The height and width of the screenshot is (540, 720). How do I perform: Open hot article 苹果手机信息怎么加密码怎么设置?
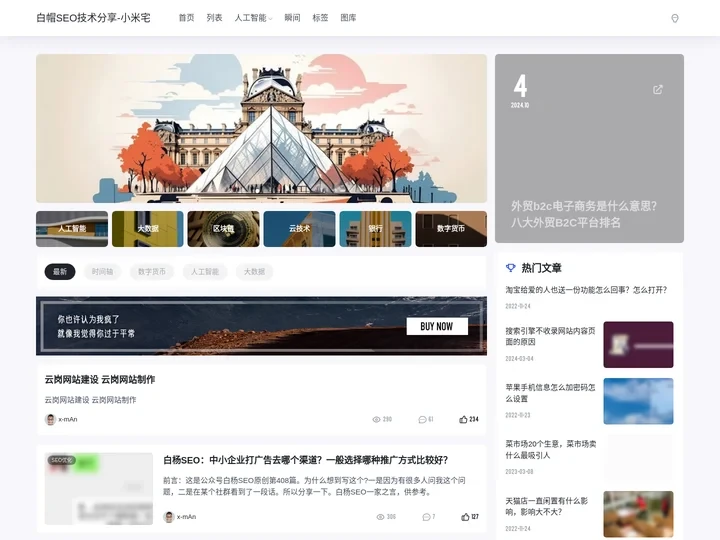pyautogui.click(x=550, y=393)
